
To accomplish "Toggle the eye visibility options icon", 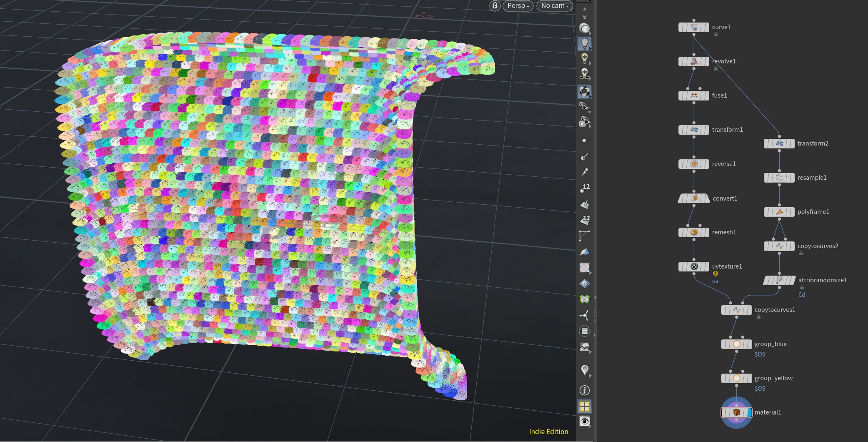I will pos(584,422).
